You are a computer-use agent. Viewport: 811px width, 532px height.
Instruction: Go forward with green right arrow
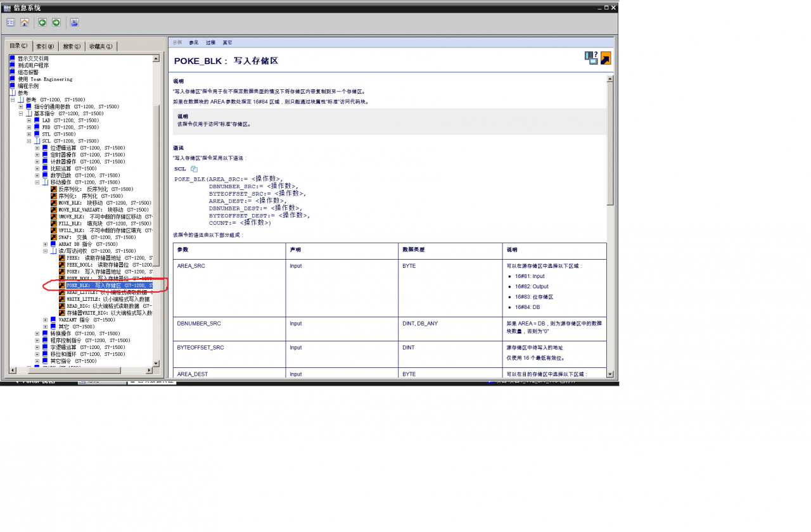click(56, 23)
